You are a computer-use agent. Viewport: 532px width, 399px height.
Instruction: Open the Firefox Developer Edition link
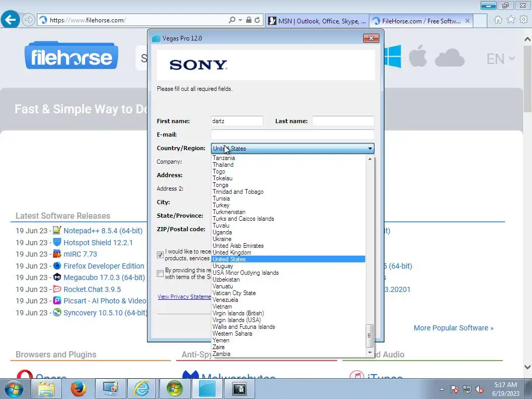tap(104, 266)
